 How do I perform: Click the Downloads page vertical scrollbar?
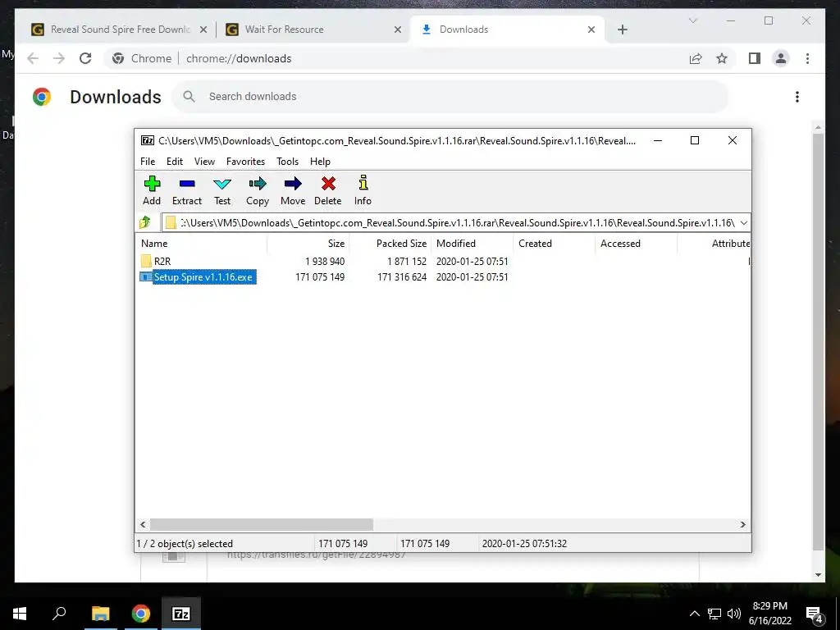pyautogui.click(x=818, y=343)
